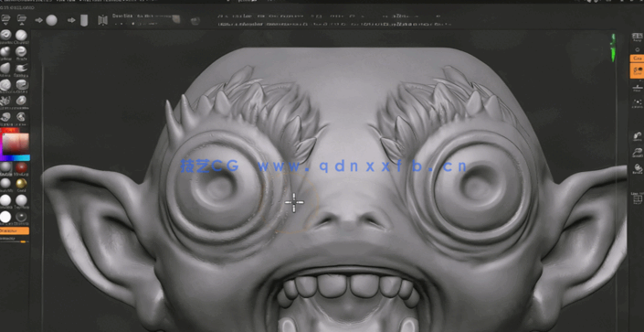Click the slider beneath the left orange button

[15, 241]
